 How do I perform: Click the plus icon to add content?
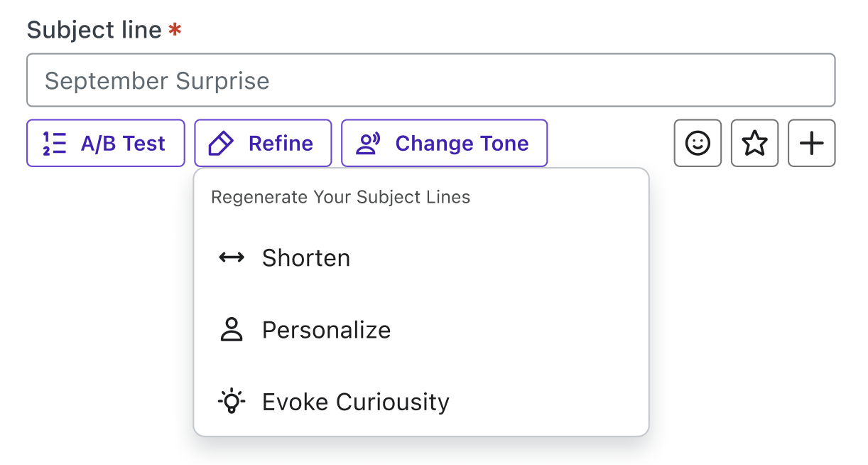click(x=811, y=143)
